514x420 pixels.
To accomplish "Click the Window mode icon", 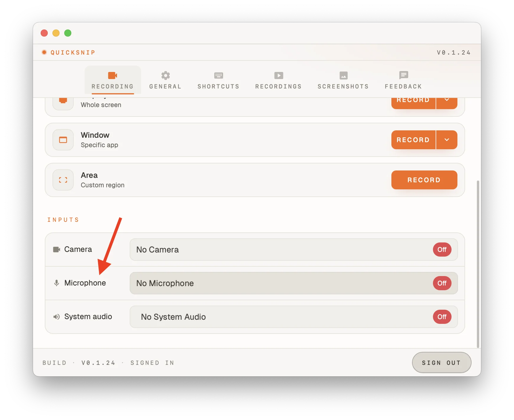I will click(63, 140).
